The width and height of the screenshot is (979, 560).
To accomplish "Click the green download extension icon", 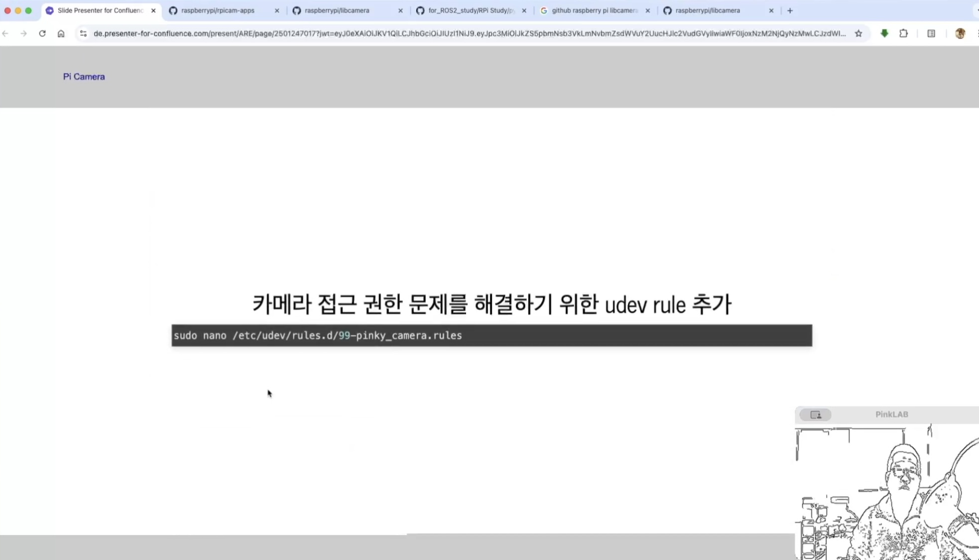I will point(884,33).
